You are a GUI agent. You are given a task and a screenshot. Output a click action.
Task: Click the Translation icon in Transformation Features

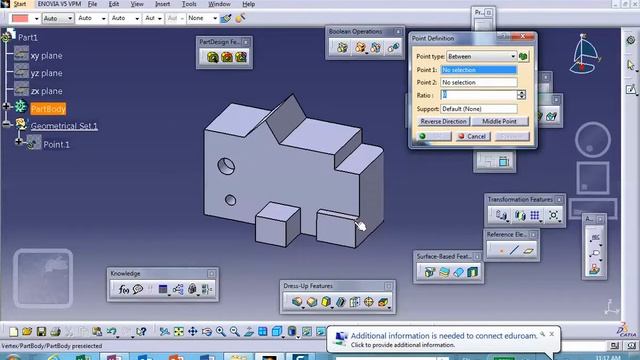coord(501,215)
